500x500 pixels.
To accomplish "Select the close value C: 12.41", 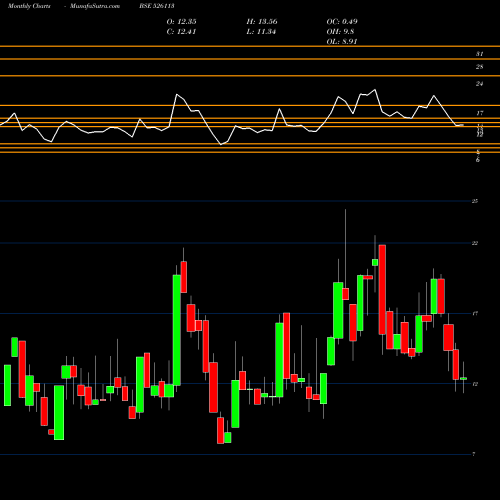I will tap(181, 32).
